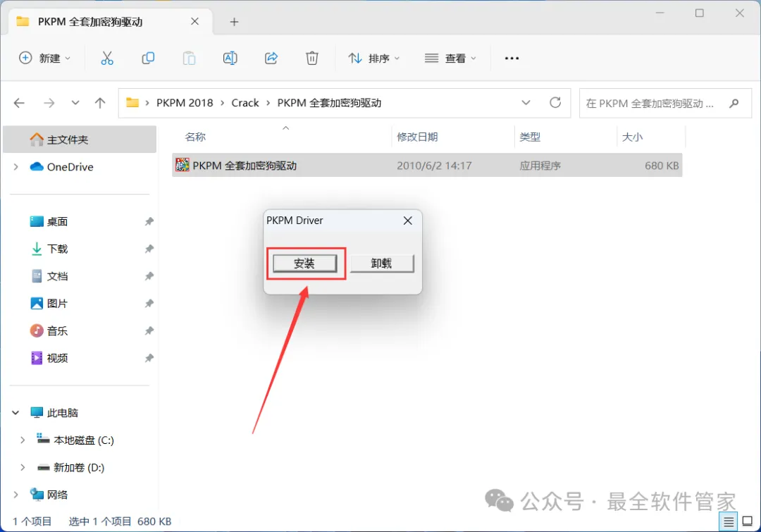The width and height of the screenshot is (761, 532).
Task: Click Crack in the address breadcrumb
Action: (245, 103)
